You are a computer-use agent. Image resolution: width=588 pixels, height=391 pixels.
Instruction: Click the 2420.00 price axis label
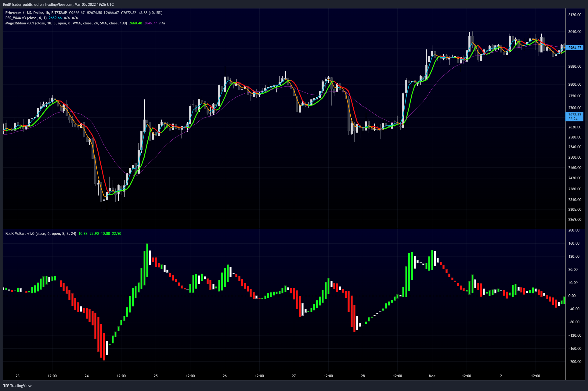575,178
